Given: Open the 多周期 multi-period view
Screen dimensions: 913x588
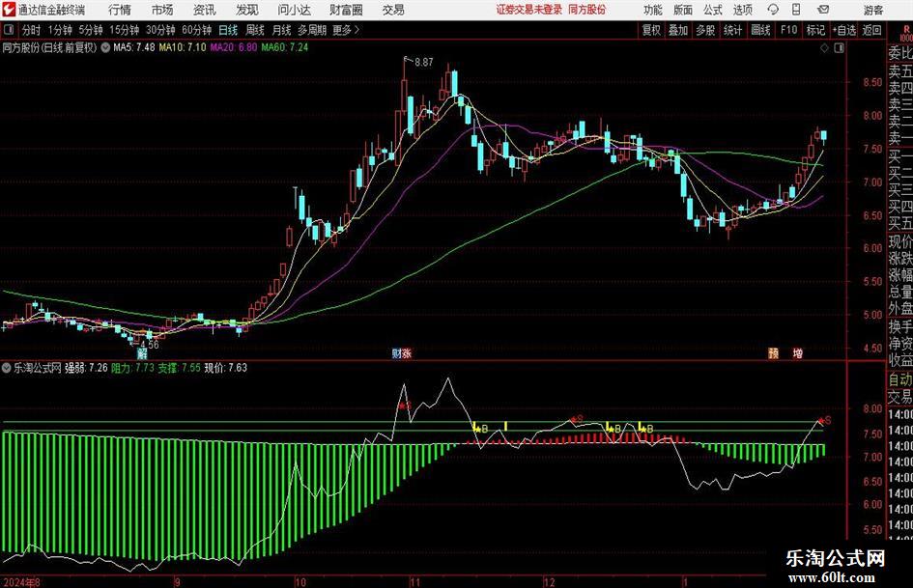Looking at the screenshot, I should (x=312, y=30).
